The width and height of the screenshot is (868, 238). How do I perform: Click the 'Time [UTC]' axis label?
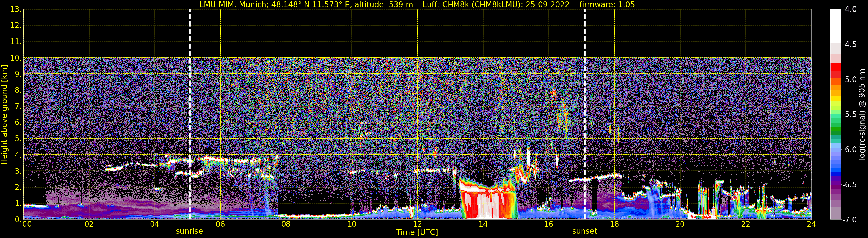pos(417,232)
